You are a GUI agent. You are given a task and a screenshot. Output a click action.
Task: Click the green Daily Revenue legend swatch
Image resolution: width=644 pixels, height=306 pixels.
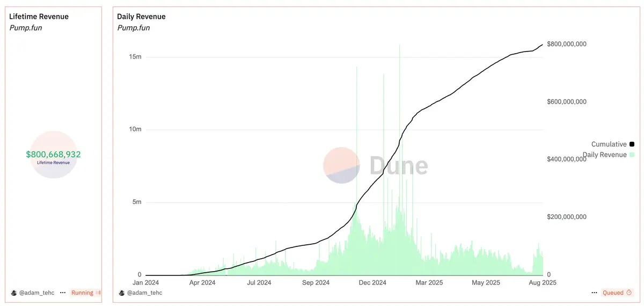pyautogui.click(x=632, y=155)
